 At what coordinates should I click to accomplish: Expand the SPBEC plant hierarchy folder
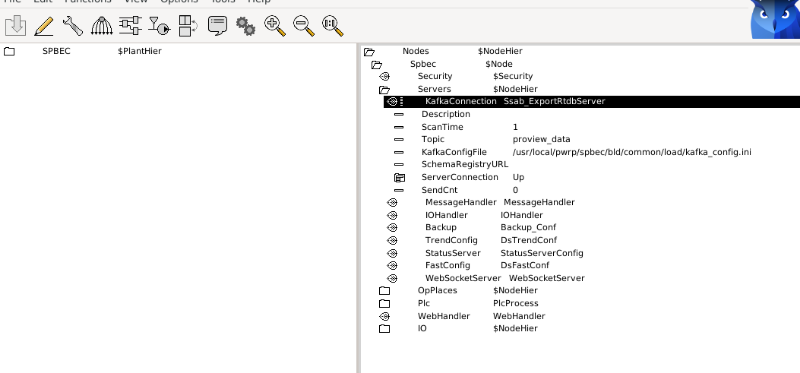coord(9,51)
